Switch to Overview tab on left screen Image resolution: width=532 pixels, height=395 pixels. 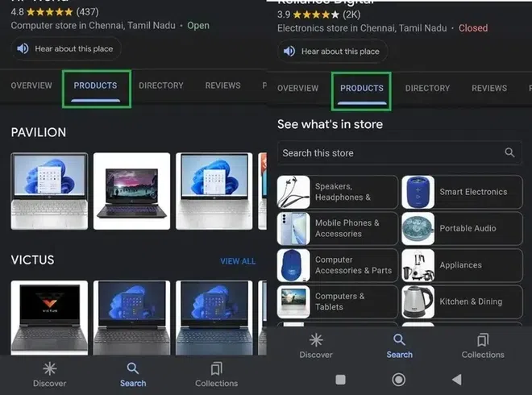point(31,85)
